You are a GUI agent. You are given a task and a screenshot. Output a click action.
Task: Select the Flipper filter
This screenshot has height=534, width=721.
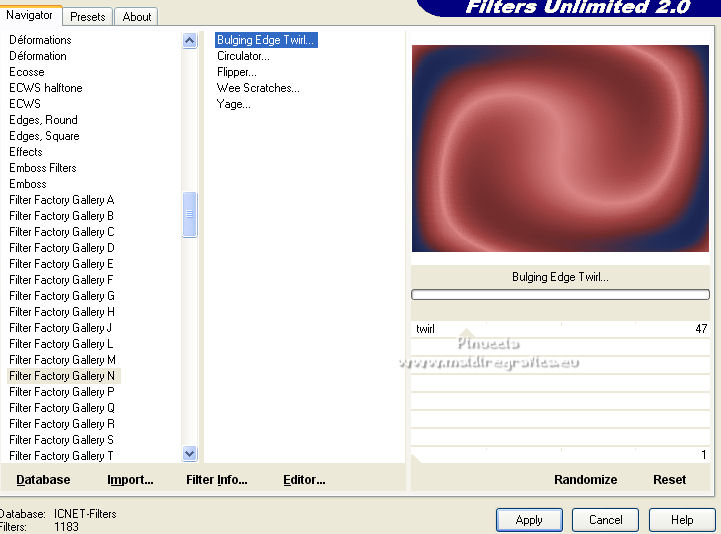(237, 72)
